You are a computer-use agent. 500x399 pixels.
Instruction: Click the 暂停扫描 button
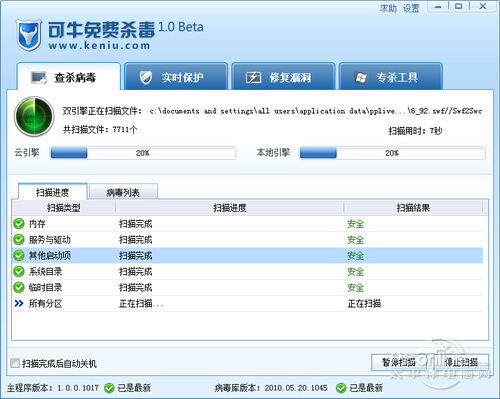coord(398,362)
